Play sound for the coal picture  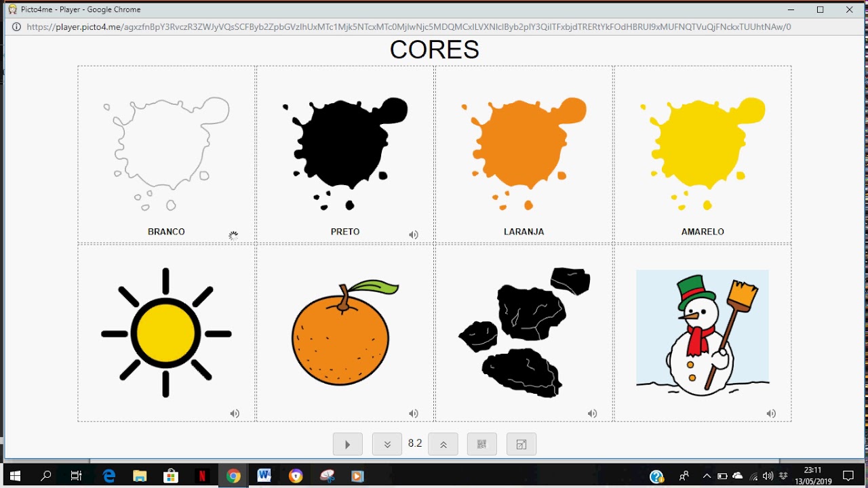[x=593, y=413]
